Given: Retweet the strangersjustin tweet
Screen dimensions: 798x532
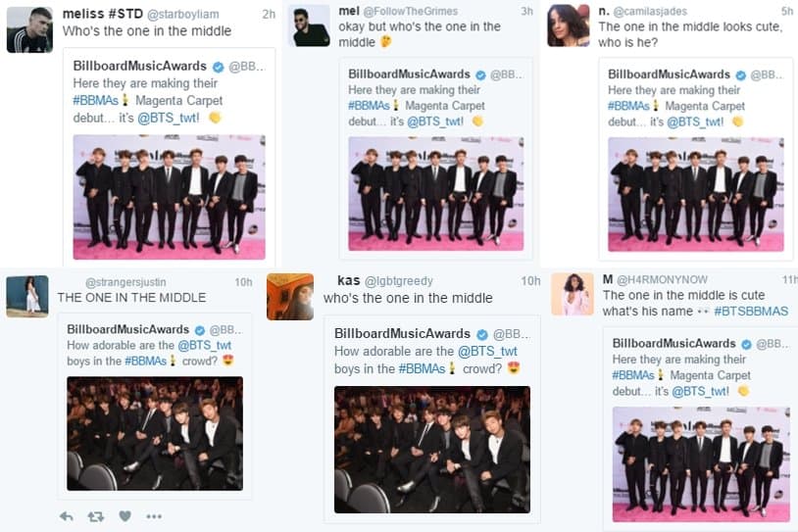Looking at the screenshot, I should pos(96,516).
